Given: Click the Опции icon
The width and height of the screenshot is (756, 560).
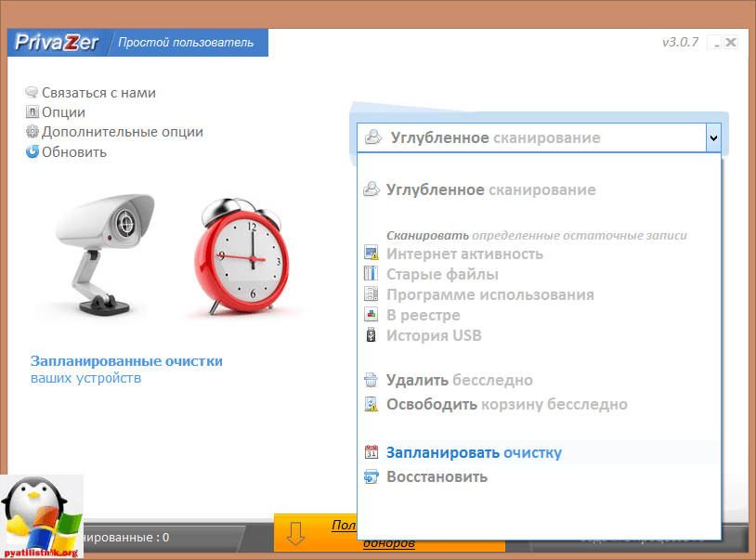Looking at the screenshot, I should pyautogui.click(x=32, y=111).
